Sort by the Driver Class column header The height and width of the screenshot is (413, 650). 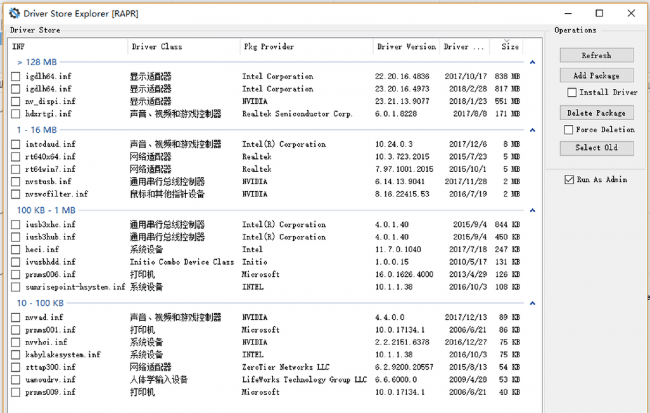184,46
